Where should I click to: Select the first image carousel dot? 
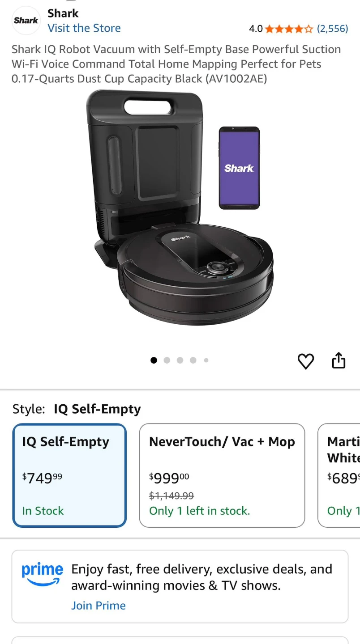154,360
